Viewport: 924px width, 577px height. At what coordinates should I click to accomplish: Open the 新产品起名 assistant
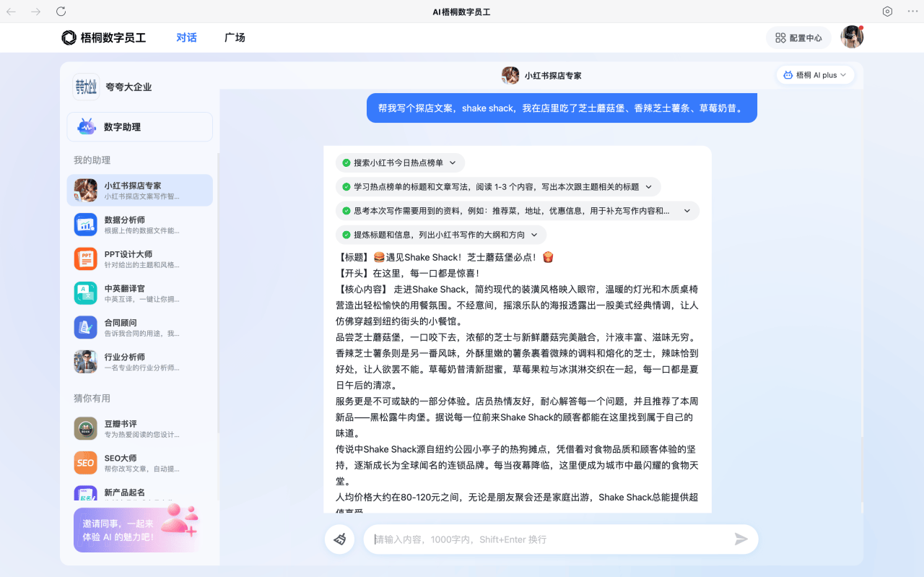click(139, 493)
